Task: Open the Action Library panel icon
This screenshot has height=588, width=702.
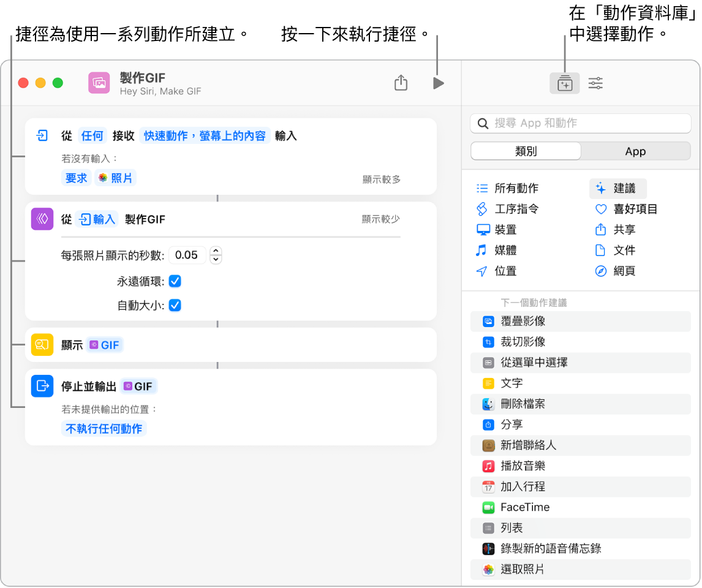Action: point(564,83)
